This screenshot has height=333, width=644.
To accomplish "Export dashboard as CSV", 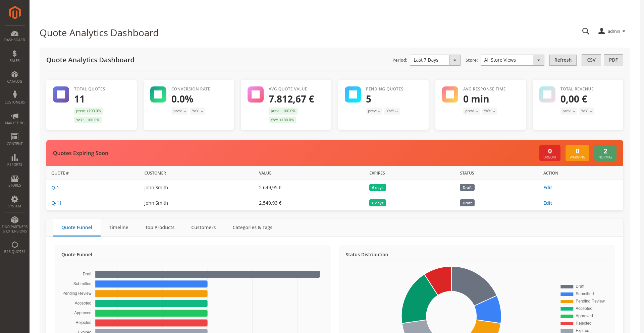I will 591,60.
